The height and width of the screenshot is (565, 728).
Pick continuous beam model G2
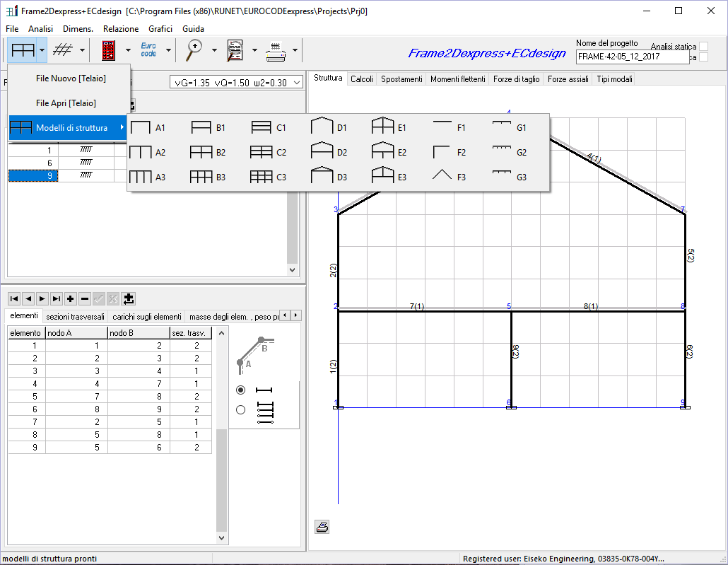click(x=510, y=153)
